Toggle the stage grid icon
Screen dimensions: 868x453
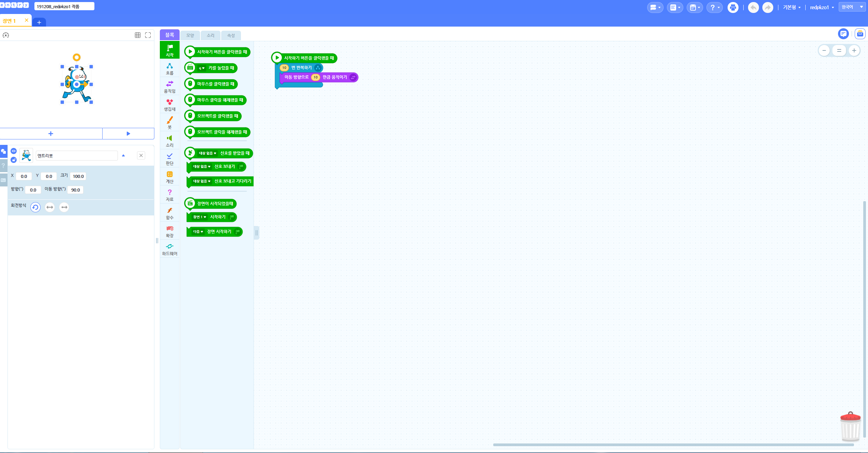(x=138, y=35)
